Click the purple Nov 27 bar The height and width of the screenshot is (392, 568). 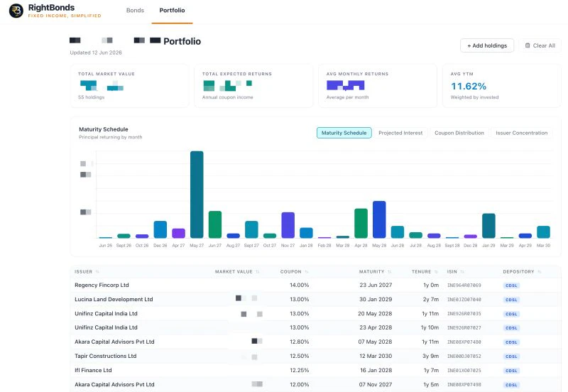[288, 225]
